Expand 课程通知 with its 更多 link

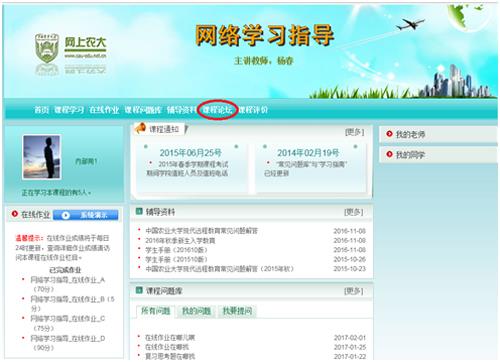tap(354, 132)
